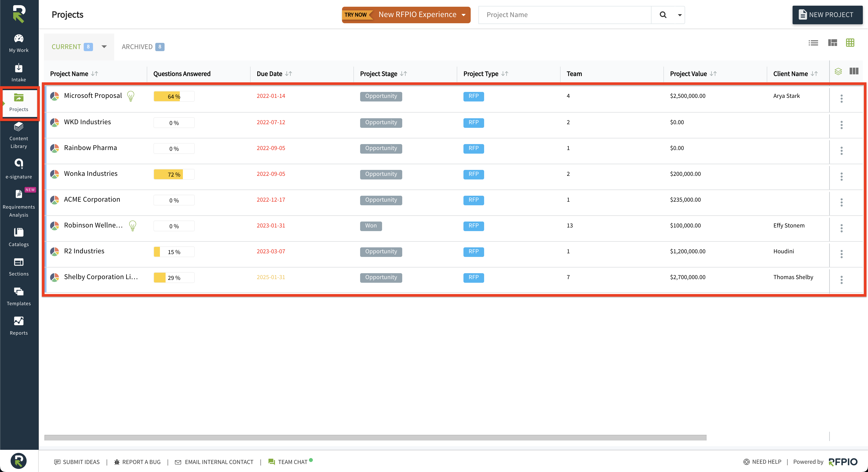Image resolution: width=868 pixels, height=472 pixels.
Task: Open the more options menu for ACME Corporation
Action: point(841,202)
